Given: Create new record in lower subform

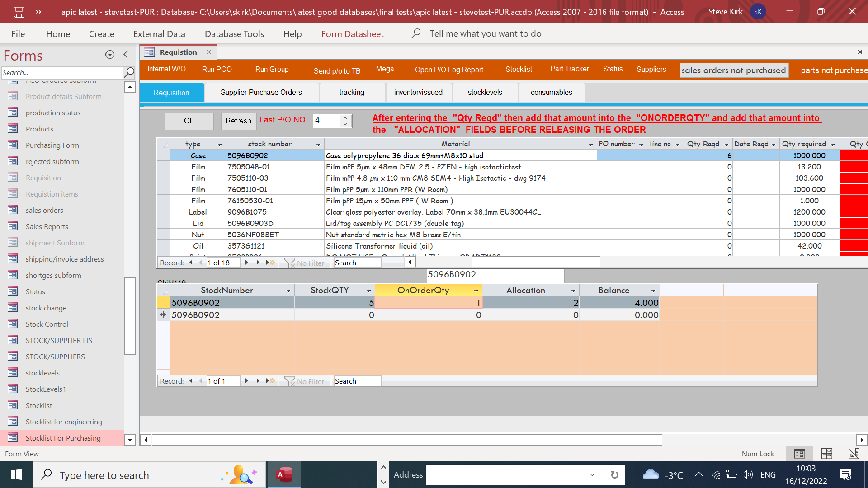Looking at the screenshot, I should pyautogui.click(x=270, y=381).
